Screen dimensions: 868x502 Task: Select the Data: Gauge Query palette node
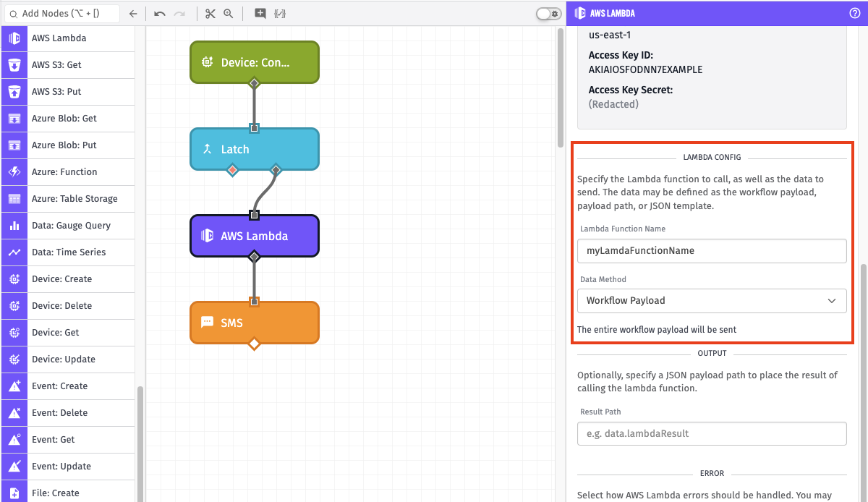tap(68, 225)
